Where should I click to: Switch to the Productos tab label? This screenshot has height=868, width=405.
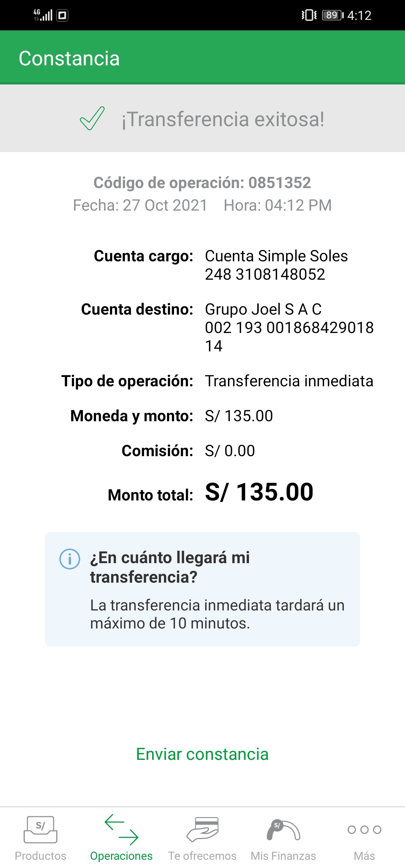coord(40,856)
